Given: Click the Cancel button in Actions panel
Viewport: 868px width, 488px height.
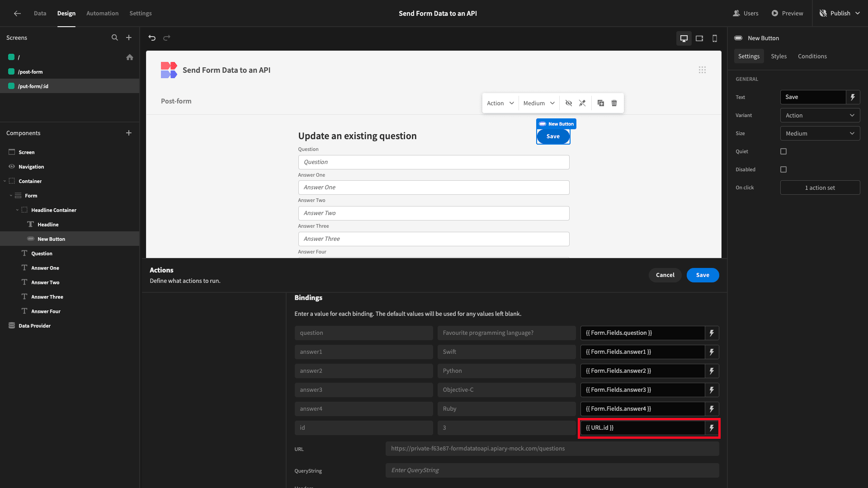Looking at the screenshot, I should click(x=665, y=275).
